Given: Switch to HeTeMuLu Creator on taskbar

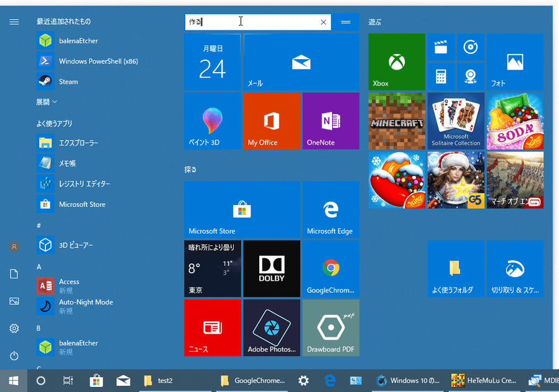Looking at the screenshot, I should tap(485, 381).
